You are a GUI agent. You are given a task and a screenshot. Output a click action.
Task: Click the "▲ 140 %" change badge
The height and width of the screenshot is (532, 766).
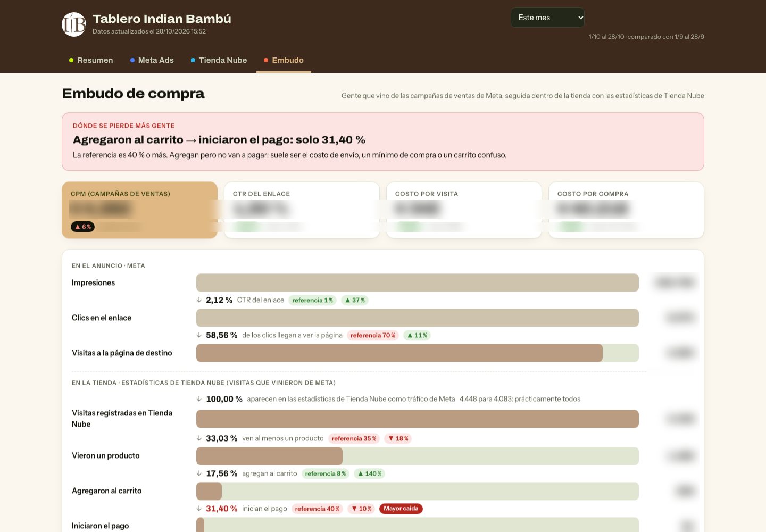pos(369,473)
